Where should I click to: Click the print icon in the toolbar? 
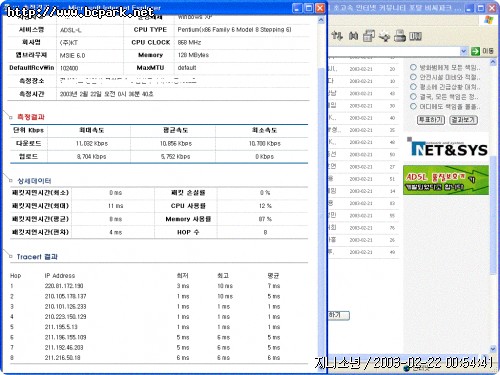[400, 35]
